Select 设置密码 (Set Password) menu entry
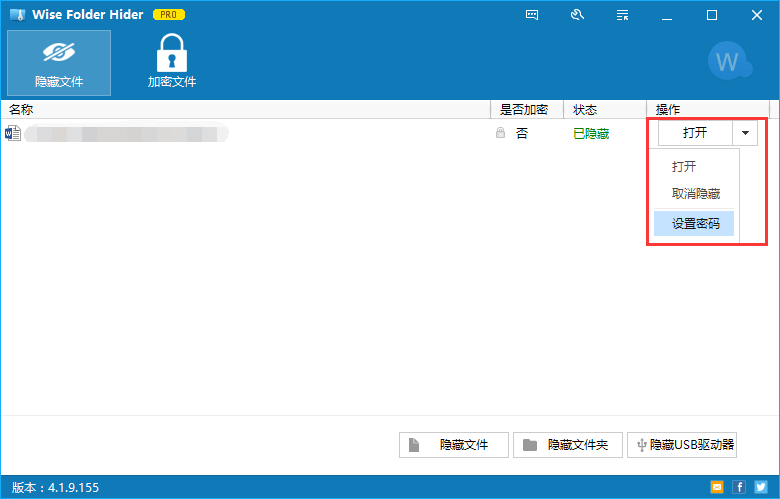780x499 pixels. pos(695,224)
